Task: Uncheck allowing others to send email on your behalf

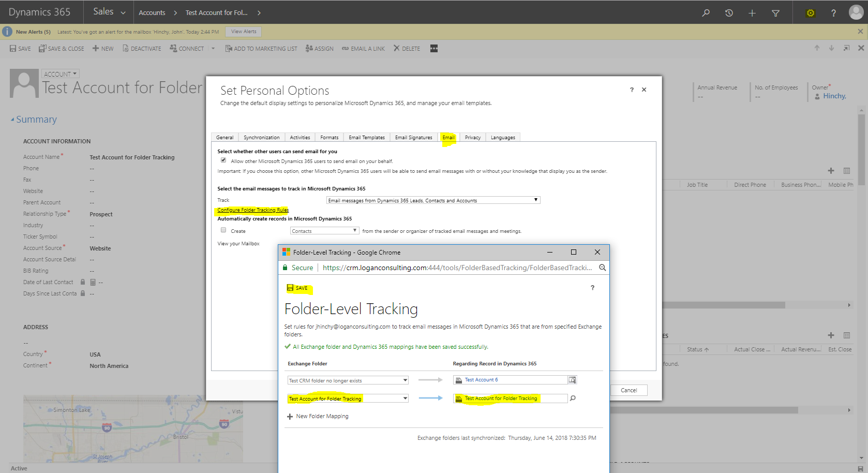Action: click(223, 160)
